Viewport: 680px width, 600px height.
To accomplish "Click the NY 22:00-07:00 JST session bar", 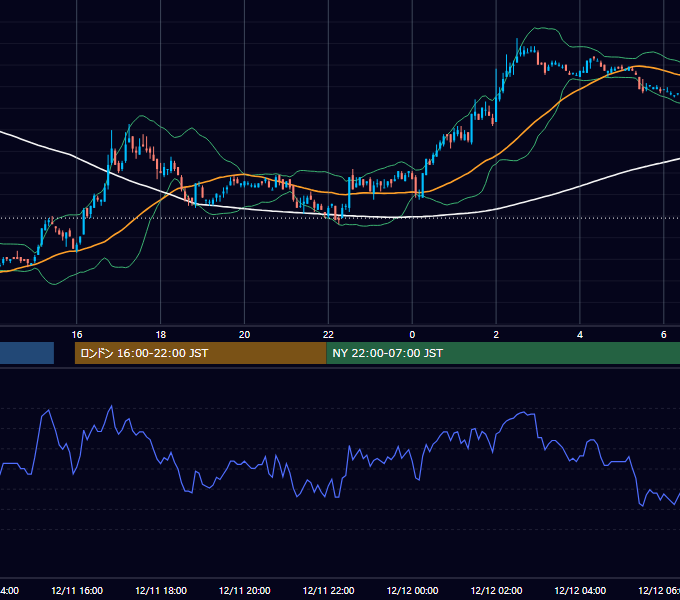I will point(503,353).
